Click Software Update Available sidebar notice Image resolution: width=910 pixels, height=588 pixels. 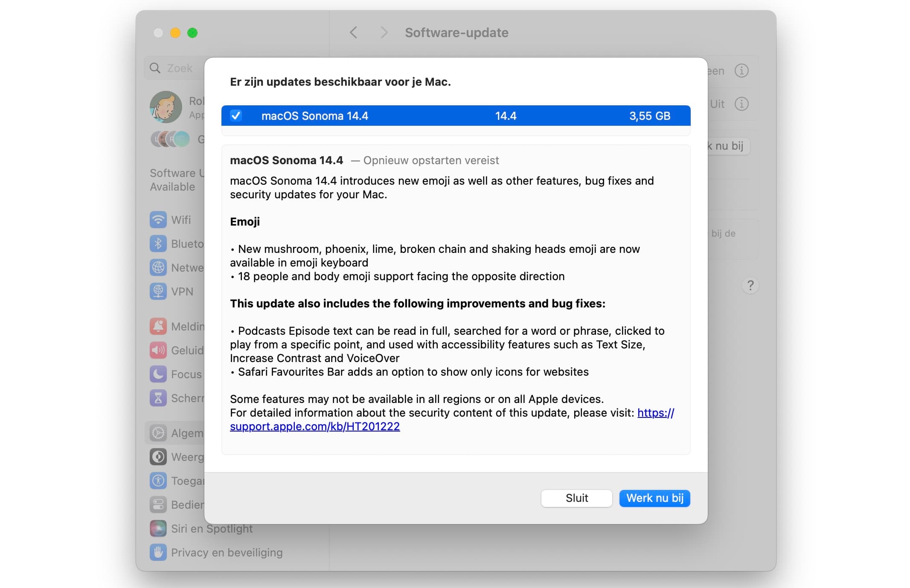point(177,180)
